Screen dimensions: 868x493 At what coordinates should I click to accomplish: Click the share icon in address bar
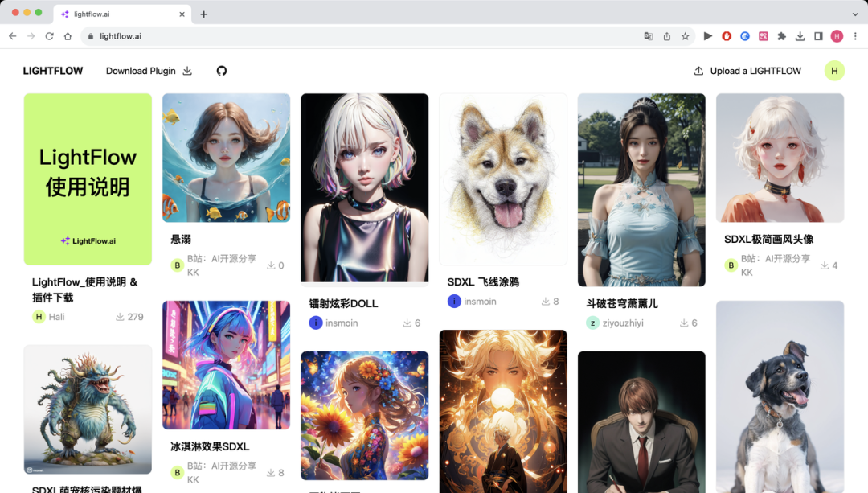coord(666,36)
